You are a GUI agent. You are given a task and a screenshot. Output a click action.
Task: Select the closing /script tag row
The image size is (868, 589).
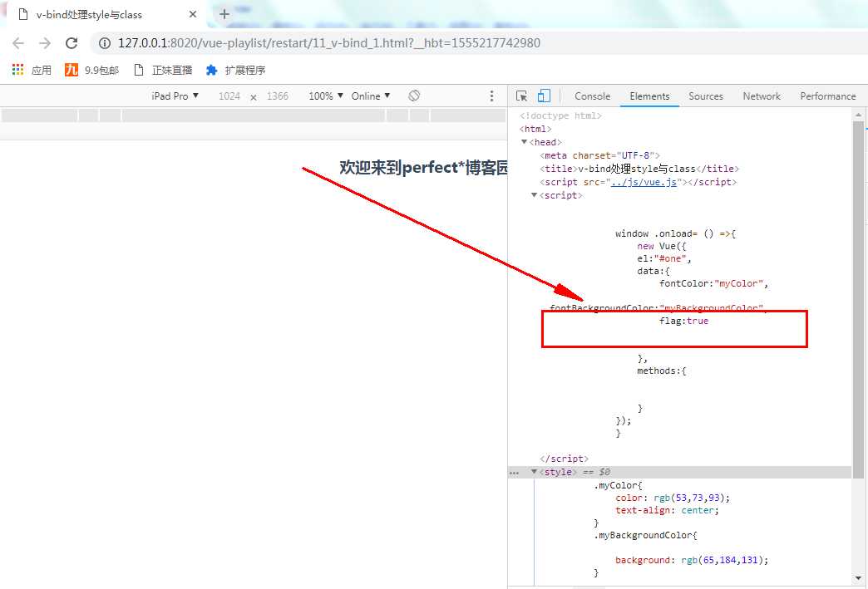pyautogui.click(x=564, y=459)
